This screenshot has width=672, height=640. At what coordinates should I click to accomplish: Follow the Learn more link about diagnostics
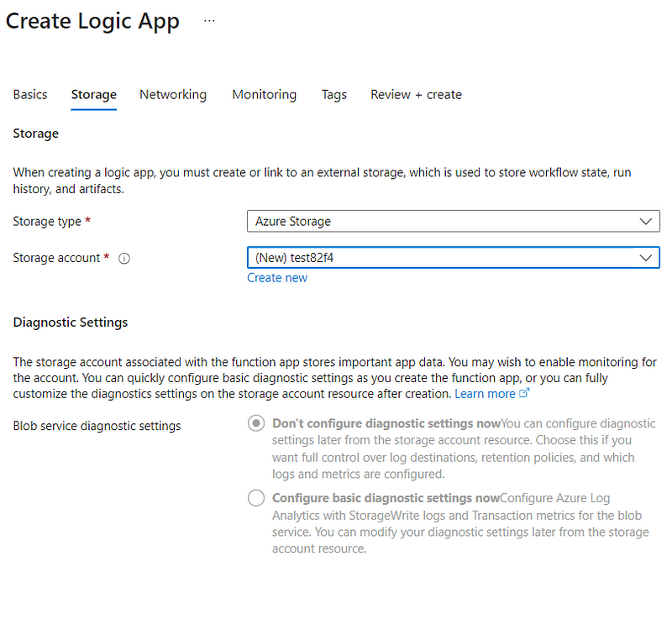pos(492,394)
